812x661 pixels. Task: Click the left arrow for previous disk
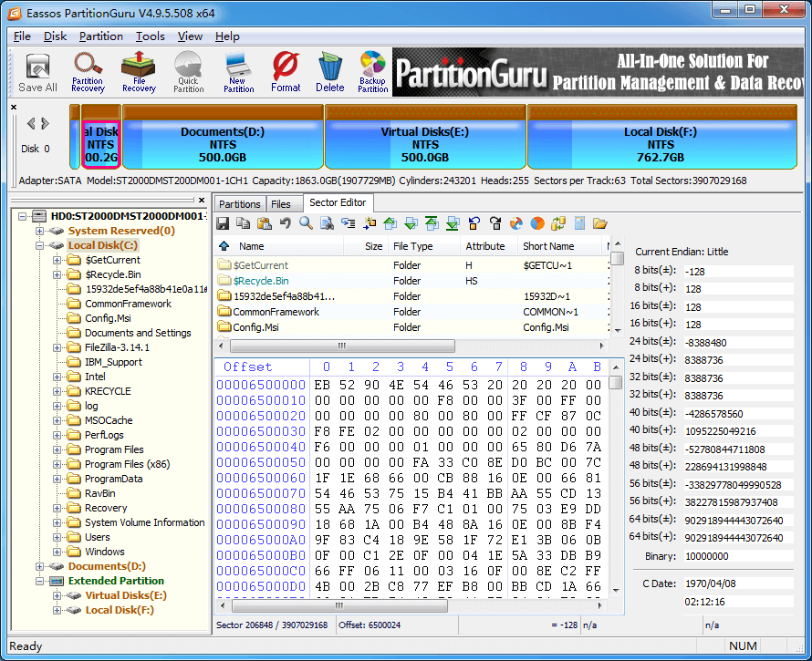tap(31, 124)
